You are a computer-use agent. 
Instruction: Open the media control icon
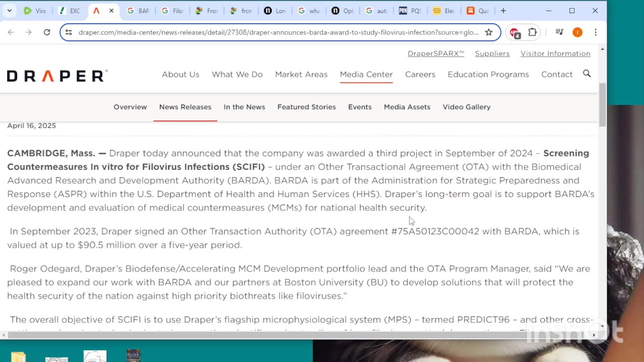tap(559, 32)
